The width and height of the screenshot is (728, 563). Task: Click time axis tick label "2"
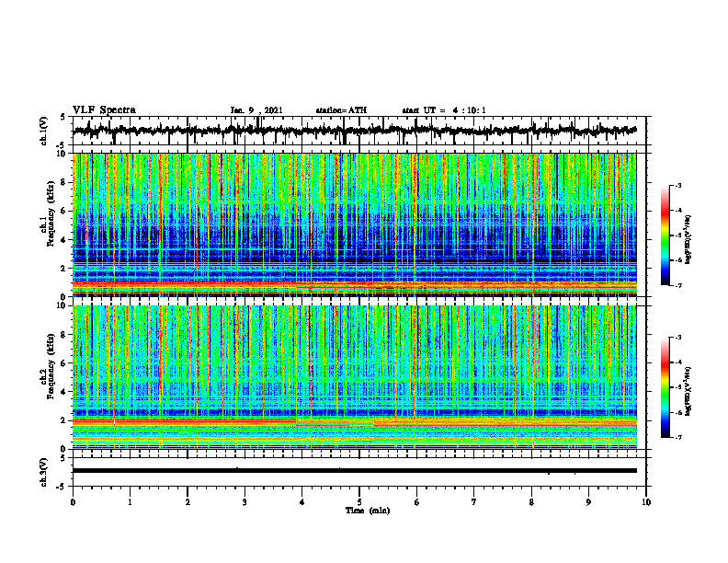pyautogui.click(x=188, y=502)
